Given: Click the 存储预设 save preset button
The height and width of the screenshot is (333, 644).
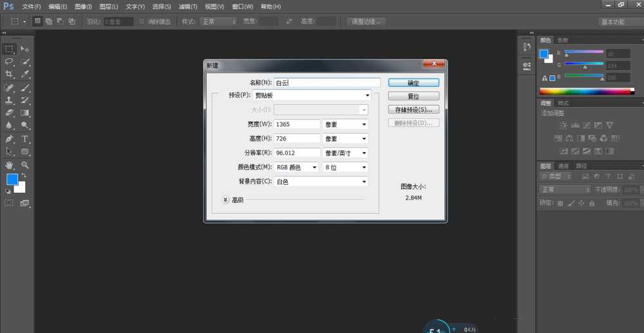Looking at the screenshot, I should pos(413,109).
